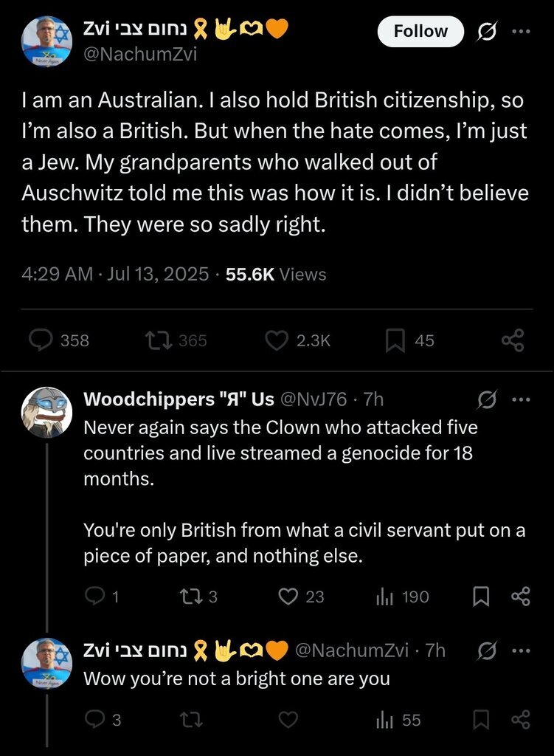Open the Grok icon on the Woodchippers reply
The width and height of the screenshot is (554, 756).
[x=487, y=399]
